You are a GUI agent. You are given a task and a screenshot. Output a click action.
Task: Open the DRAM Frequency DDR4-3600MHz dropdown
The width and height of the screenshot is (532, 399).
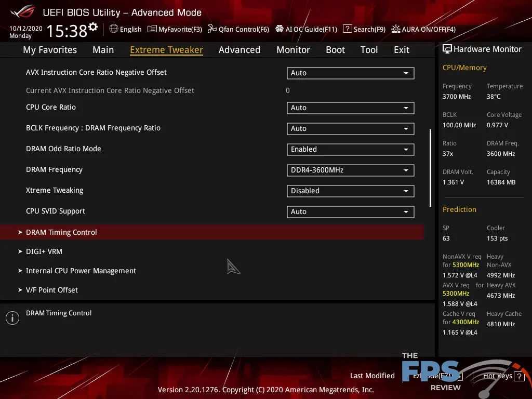click(351, 170)
